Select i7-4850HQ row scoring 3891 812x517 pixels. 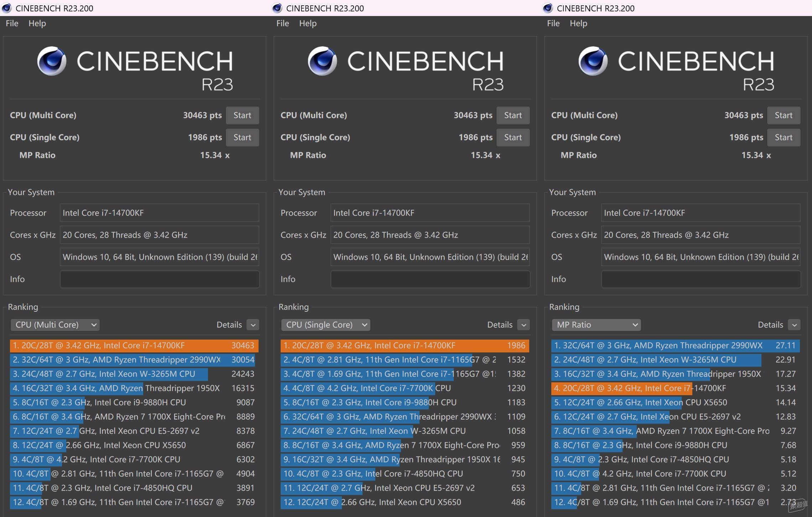coord(134,488)
